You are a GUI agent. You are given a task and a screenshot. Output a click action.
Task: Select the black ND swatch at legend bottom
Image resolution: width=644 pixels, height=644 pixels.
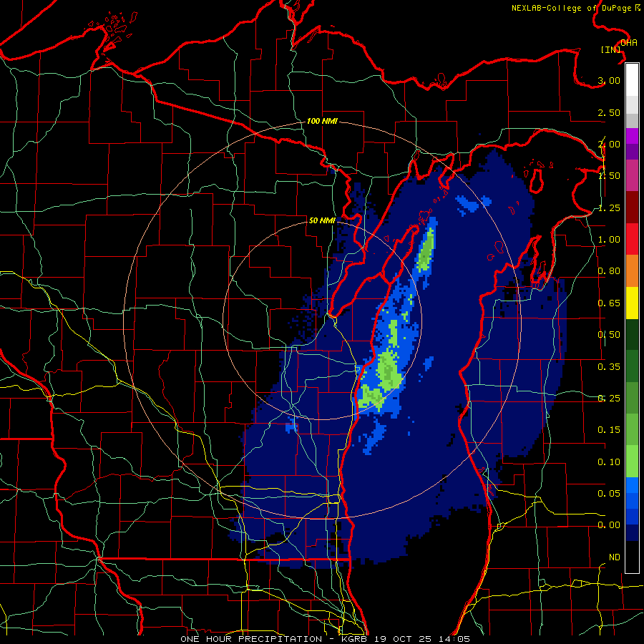[632, 557]
